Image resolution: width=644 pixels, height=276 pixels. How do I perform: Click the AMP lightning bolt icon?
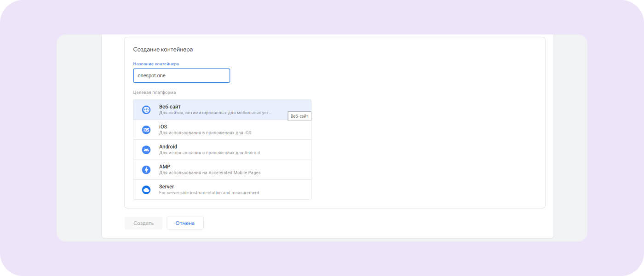pyautogui.click(x=146, y=170)
